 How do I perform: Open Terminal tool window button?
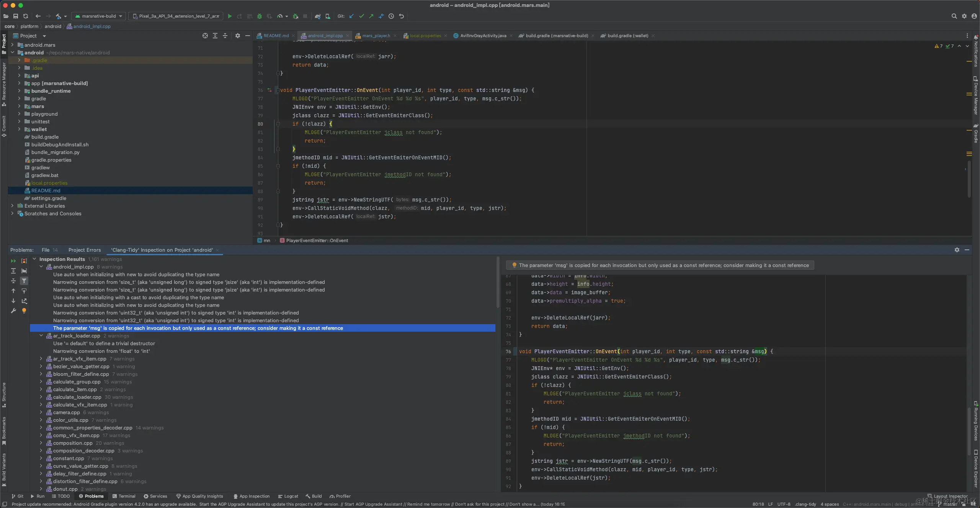click(x=124, y=496)
